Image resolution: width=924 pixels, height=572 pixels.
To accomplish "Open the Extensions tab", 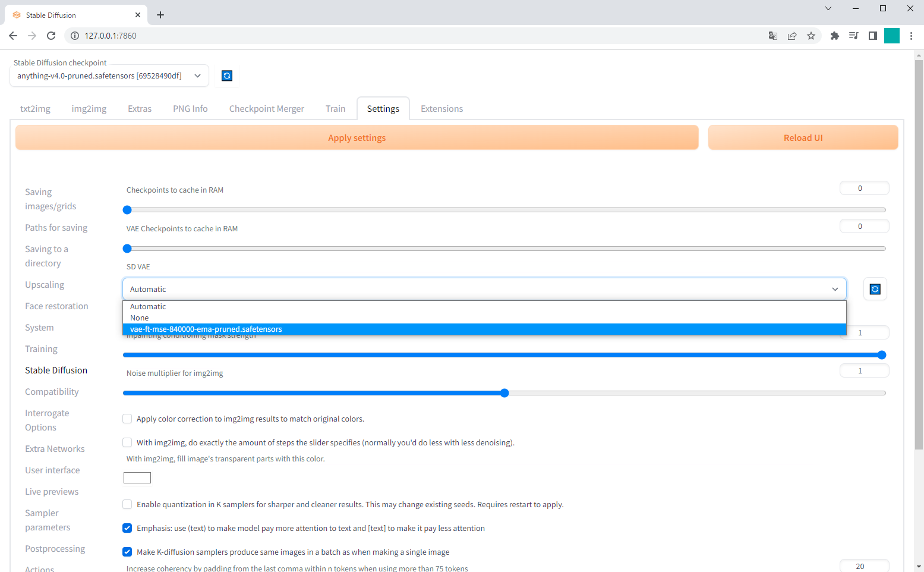I will [x=441, y=109].
